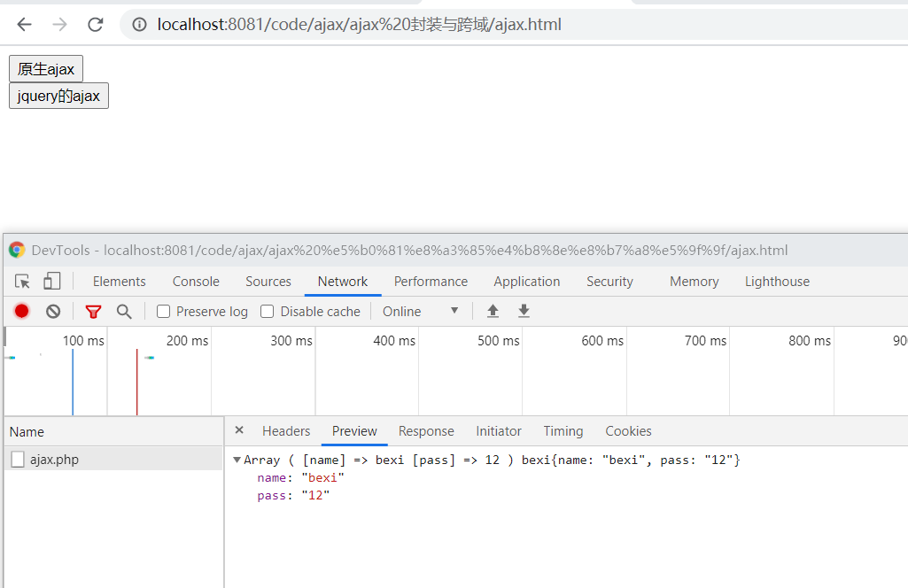Click the 原生ajax button
Screen dimensions: 908x588
click(46, 69)
